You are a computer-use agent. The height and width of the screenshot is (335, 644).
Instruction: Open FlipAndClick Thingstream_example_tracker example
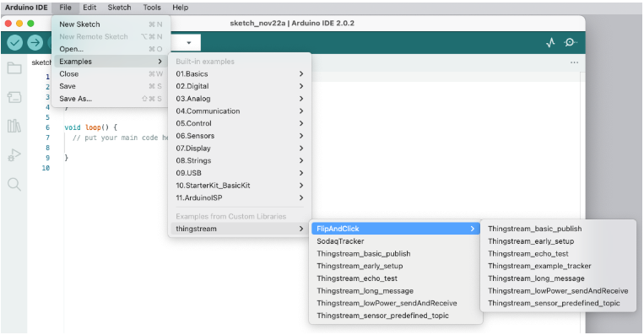558,266
